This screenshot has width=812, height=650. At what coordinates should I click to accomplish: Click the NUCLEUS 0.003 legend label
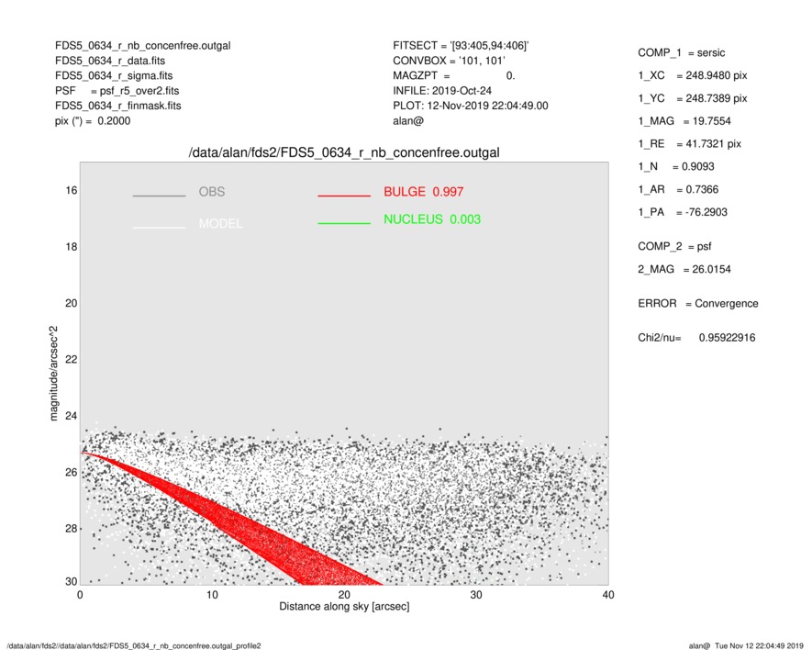click(x=432, y=219)
